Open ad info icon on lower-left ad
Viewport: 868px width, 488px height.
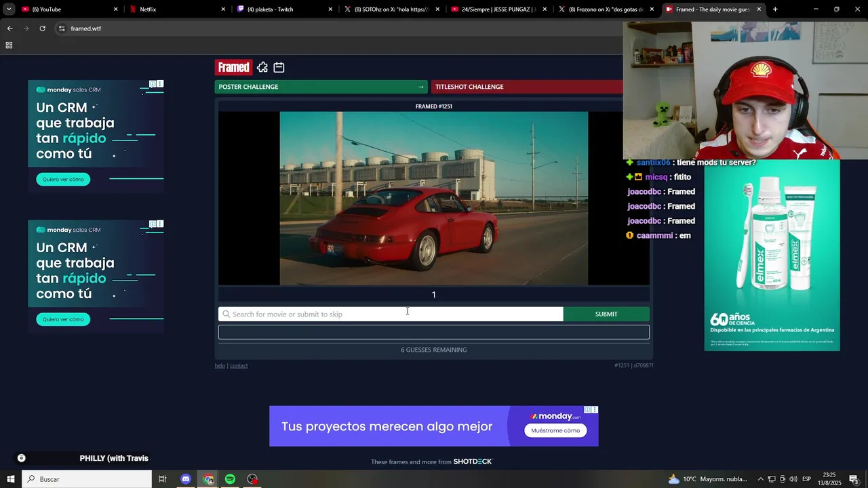click(153, 224)
